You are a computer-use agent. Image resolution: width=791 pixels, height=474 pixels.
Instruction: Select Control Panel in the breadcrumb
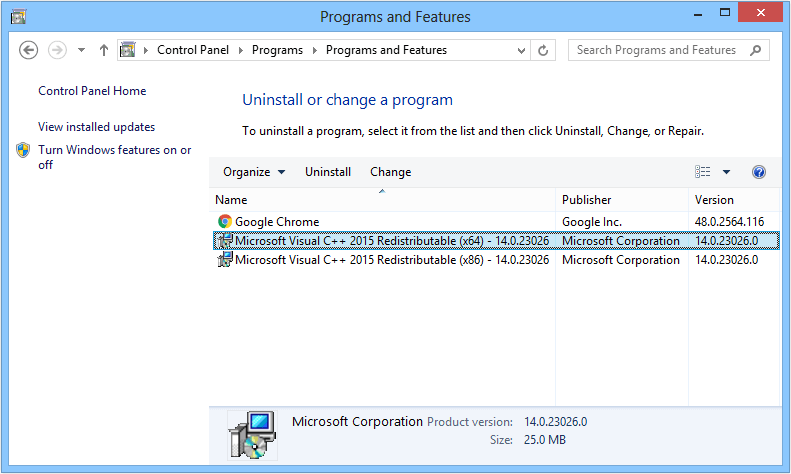click(x=193, y=50)
